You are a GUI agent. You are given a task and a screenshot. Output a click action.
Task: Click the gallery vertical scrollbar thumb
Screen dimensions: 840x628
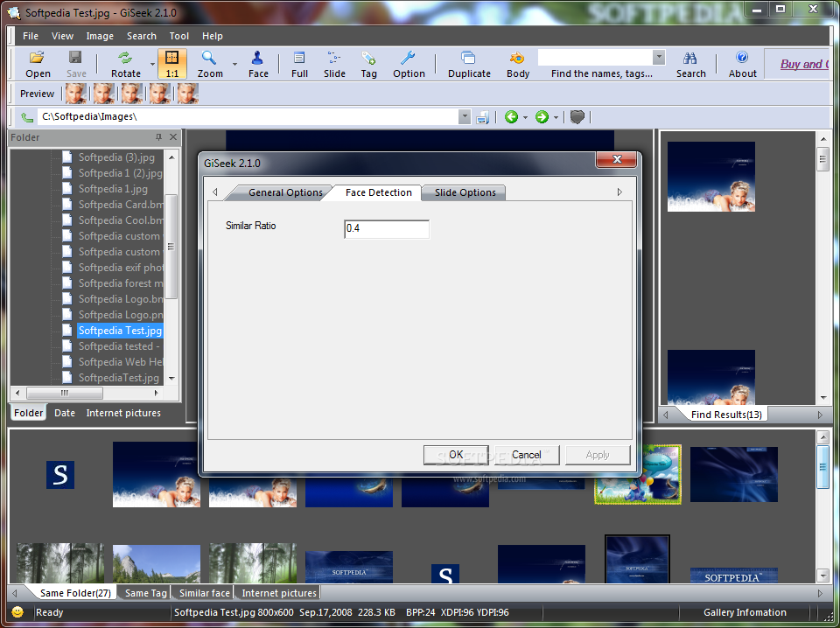pos(822,466)
